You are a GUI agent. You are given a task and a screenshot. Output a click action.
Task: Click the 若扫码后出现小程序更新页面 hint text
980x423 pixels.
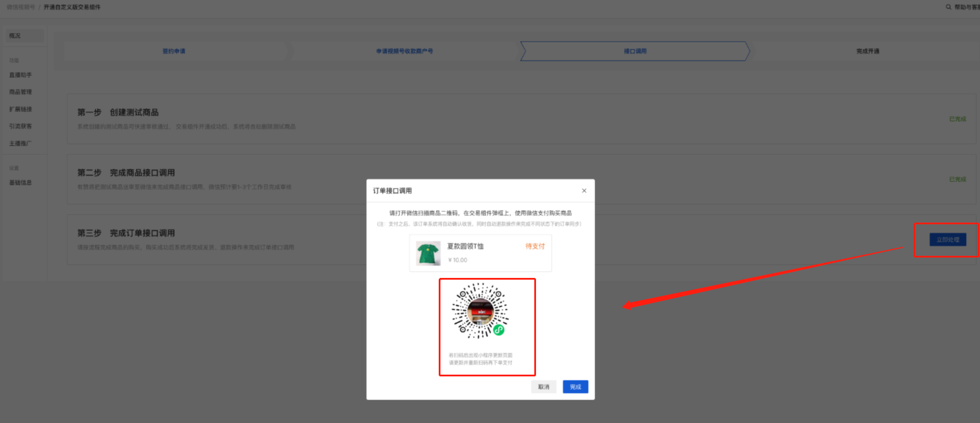(x=481, y=355)
